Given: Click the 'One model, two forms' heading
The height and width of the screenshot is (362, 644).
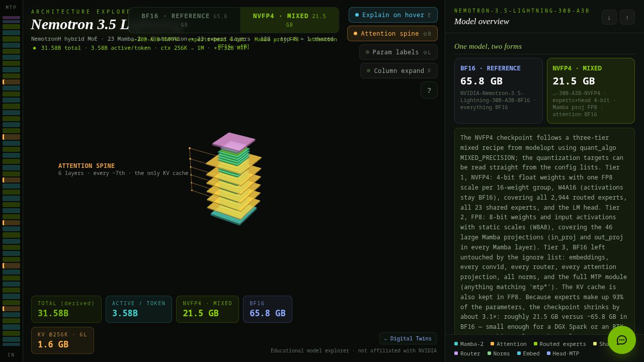Looking at the screenshot, I should tap(488, 46).
